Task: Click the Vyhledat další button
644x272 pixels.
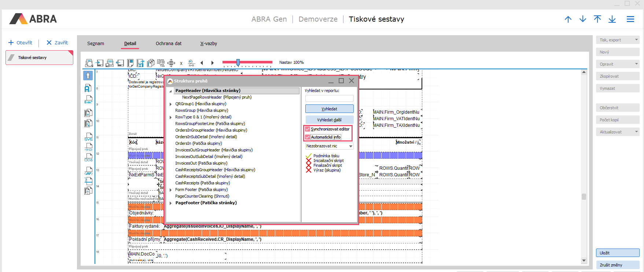Action: [x=330, y=120]
